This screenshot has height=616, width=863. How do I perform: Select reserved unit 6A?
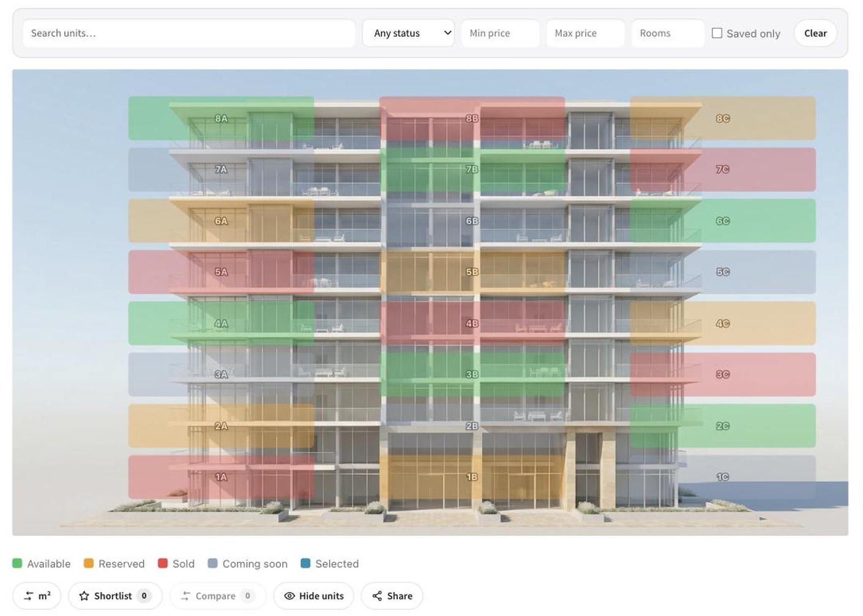pyautogui.click(x=221, y=221)
